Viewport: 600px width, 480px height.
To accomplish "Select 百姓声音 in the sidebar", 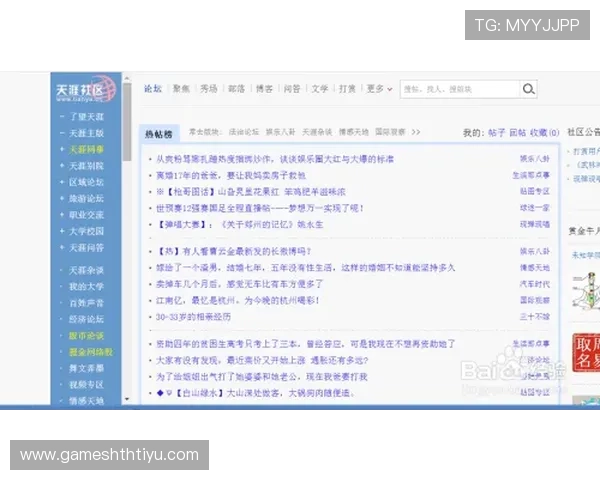I will coord(86,303).
